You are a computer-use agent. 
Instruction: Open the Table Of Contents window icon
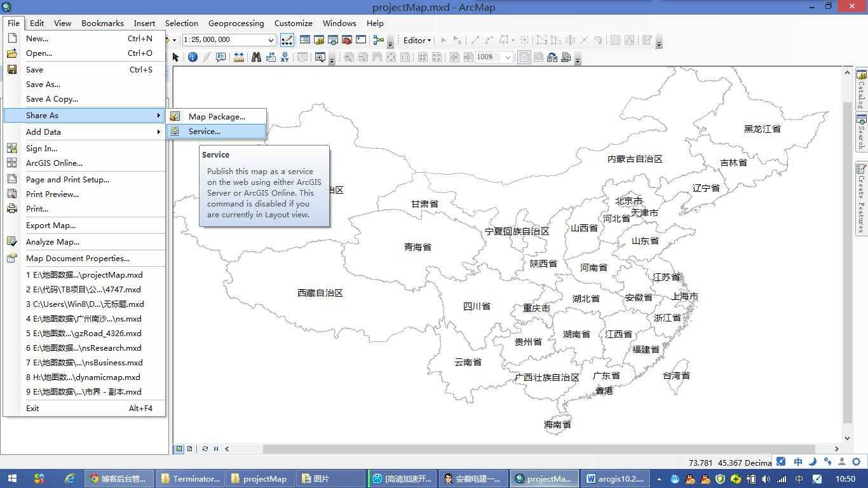click(x=305, y=40)
